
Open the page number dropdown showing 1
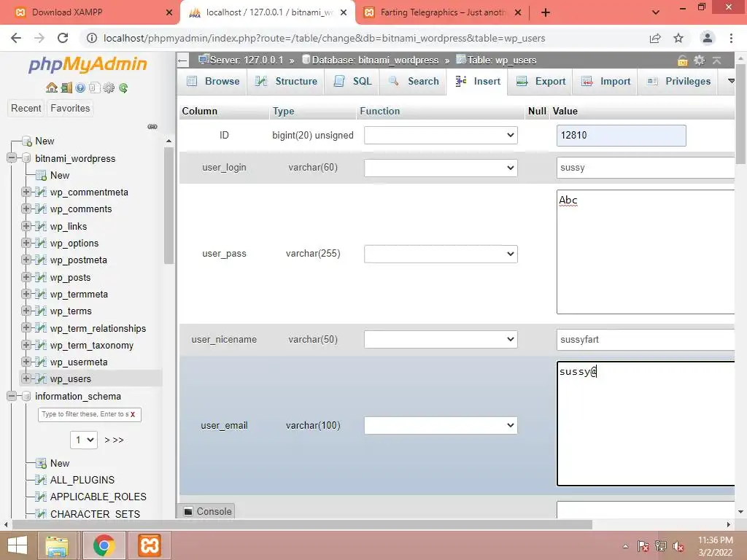[84, 440]
